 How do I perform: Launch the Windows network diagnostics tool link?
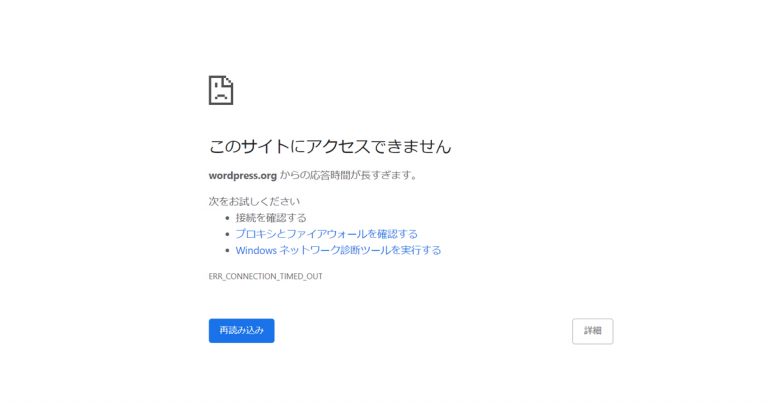coord(338,250)
